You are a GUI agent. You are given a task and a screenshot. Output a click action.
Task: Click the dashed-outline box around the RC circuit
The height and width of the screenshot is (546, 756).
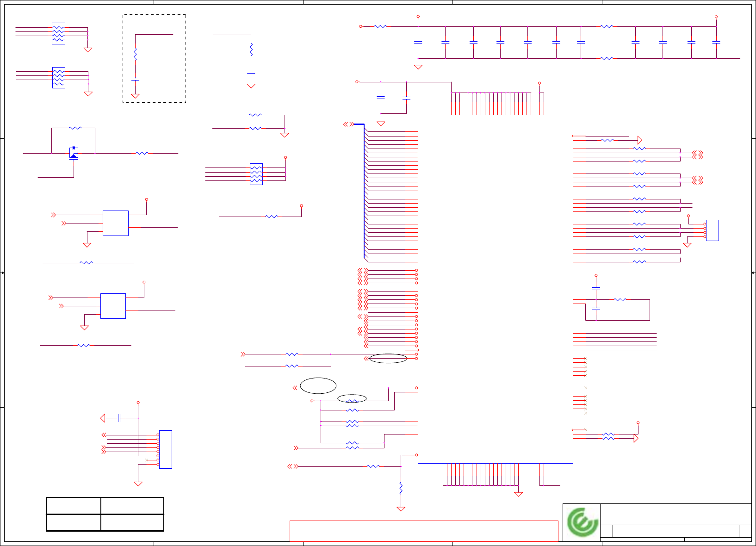click(x=154, y=58)
